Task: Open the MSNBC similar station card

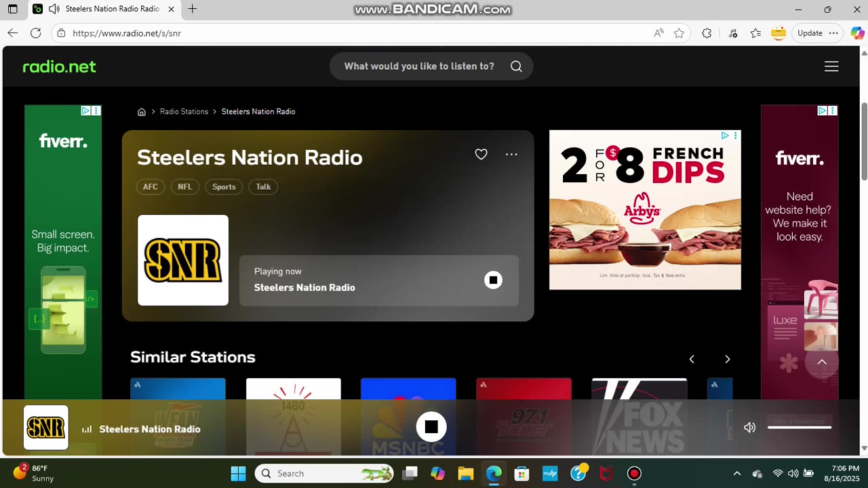Action: [x=408, y=417]
